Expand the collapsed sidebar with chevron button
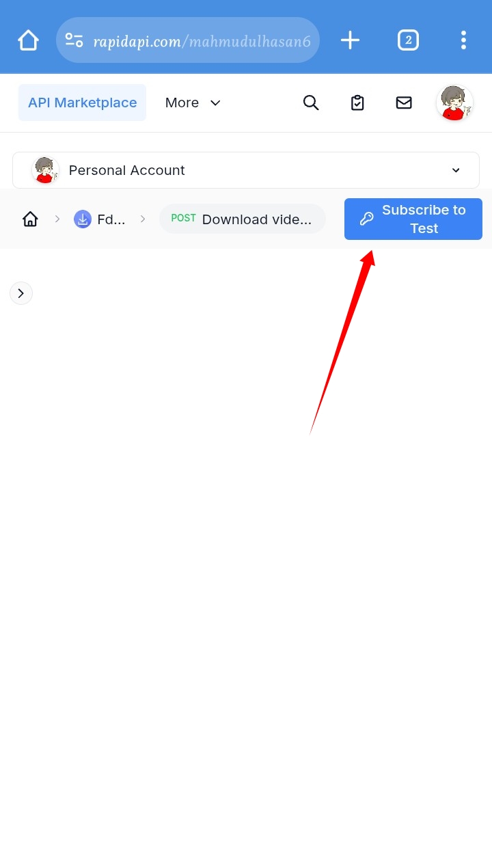Screen dimensions: 492x868 point(21,293)
